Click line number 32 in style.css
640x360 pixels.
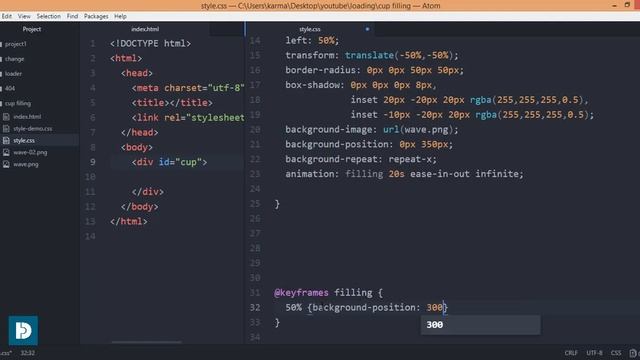[x=255, y=307]
